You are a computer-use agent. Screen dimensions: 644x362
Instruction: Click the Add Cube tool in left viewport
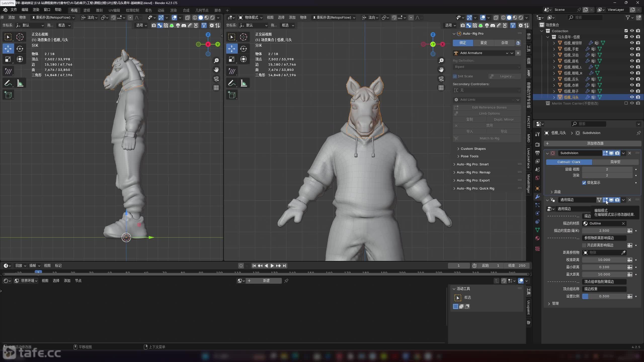[x=8, y=95]
